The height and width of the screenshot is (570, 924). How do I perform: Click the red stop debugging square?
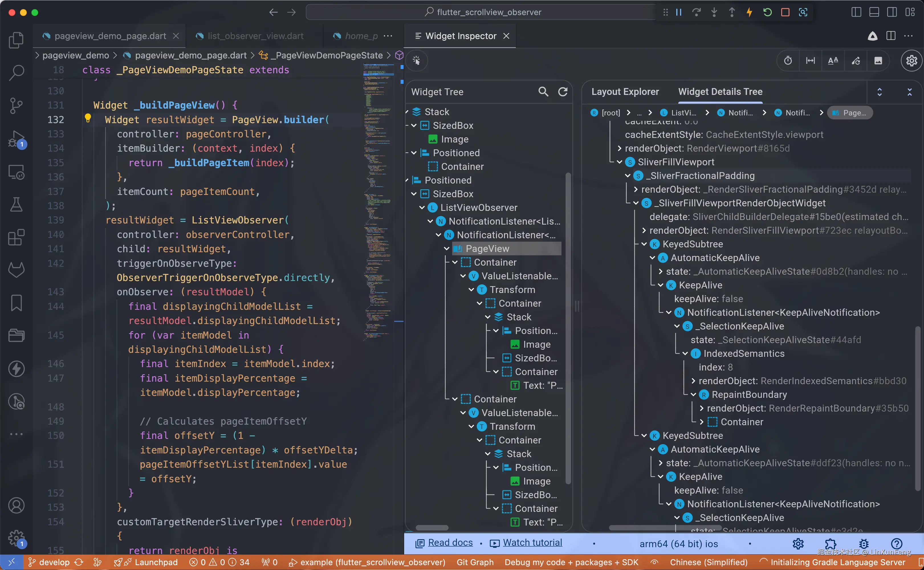click(x=785, y=13)
